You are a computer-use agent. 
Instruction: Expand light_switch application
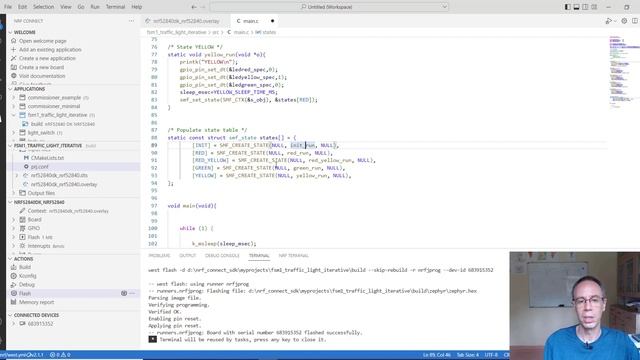coord(14,133)
